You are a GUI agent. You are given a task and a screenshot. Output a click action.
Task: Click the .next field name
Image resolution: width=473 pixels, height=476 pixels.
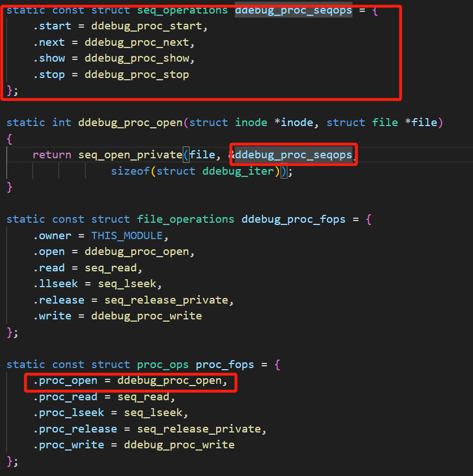click(x=49, y=42)
